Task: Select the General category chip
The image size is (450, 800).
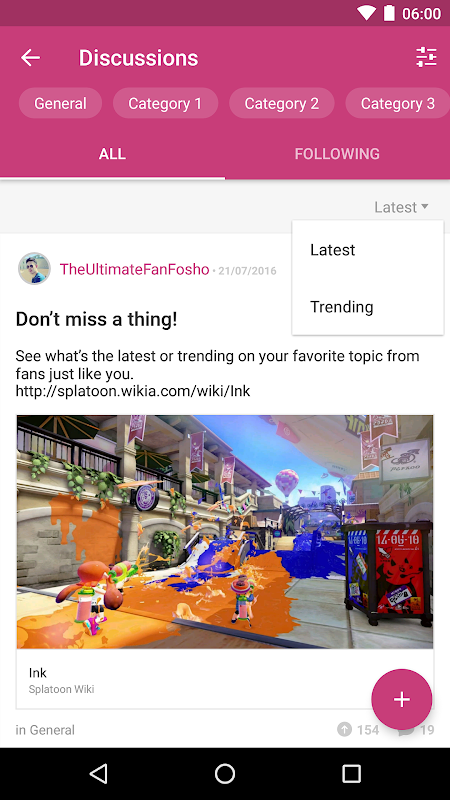Action: coord(60,104)
